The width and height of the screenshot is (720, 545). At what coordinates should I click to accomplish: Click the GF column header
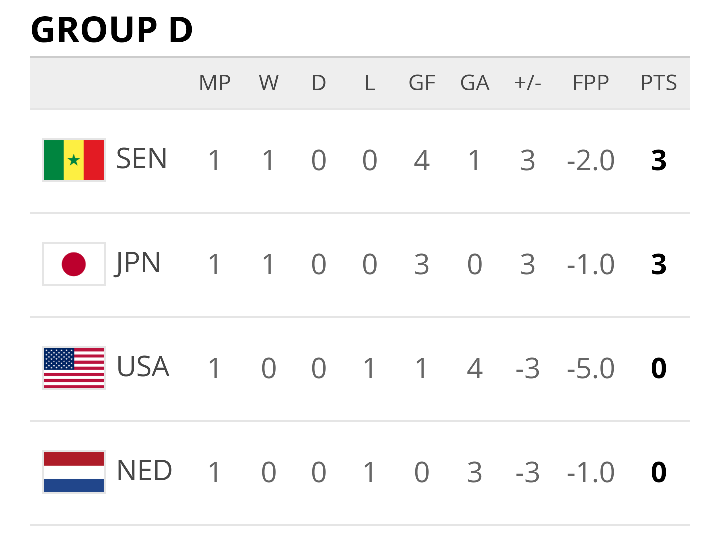click(x=422, y=83)
